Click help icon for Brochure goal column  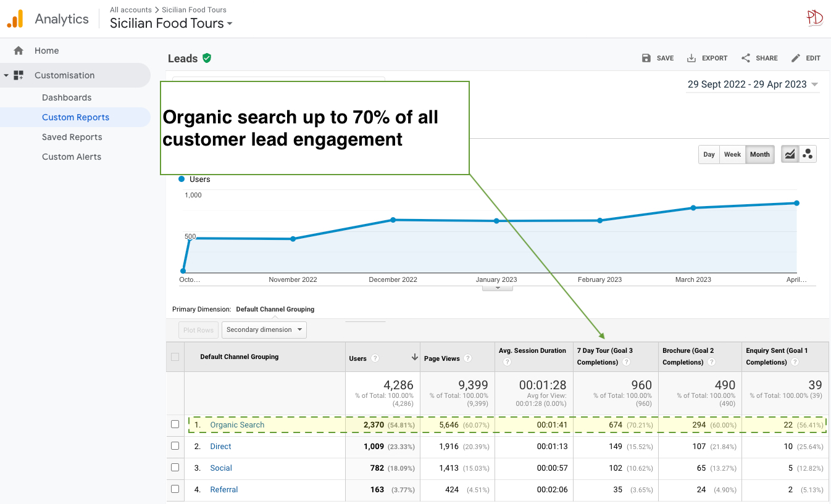[x=712, y=362]
